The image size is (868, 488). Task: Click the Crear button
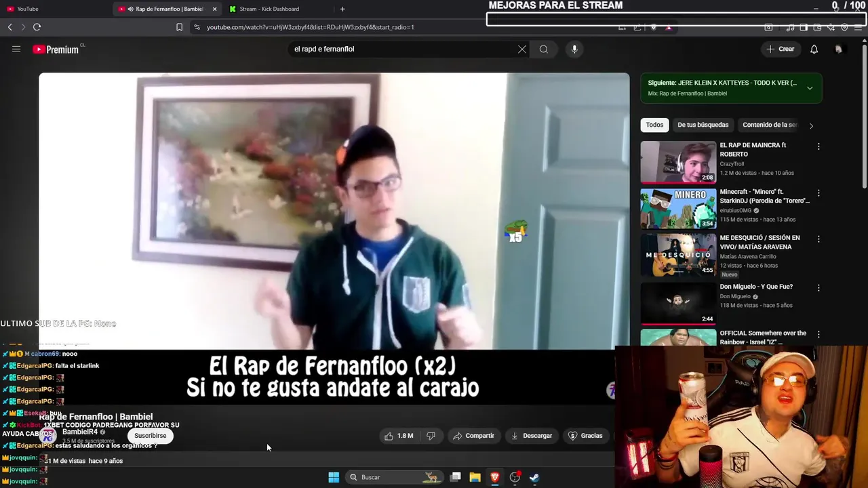(x=781, y=49)
